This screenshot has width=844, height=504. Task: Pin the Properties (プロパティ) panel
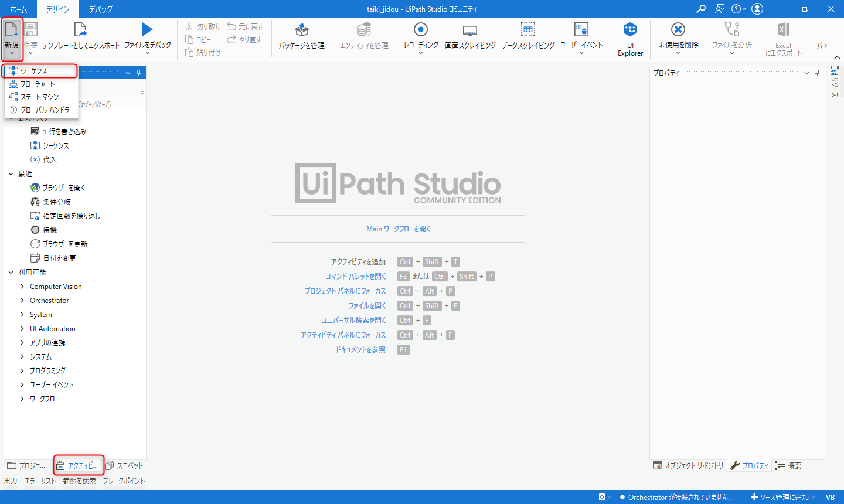click(817, 73)
